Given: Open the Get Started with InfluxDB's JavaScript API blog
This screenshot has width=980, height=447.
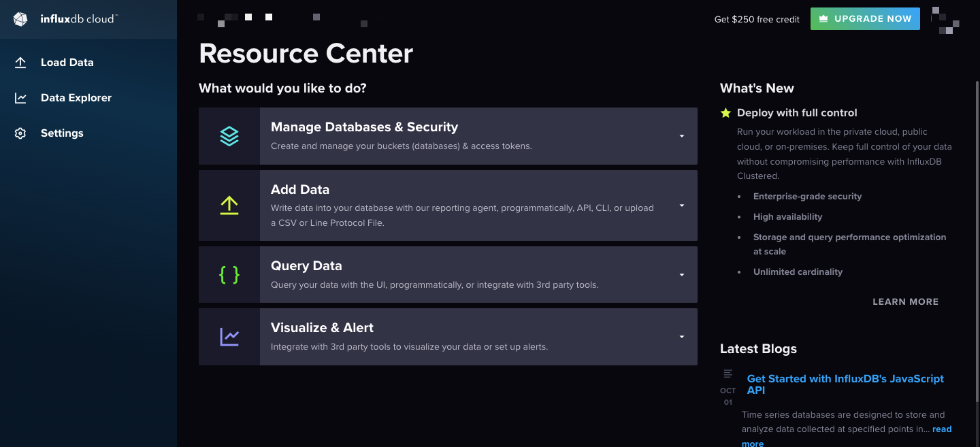Looking at the screenshot, I should [845, 384].
